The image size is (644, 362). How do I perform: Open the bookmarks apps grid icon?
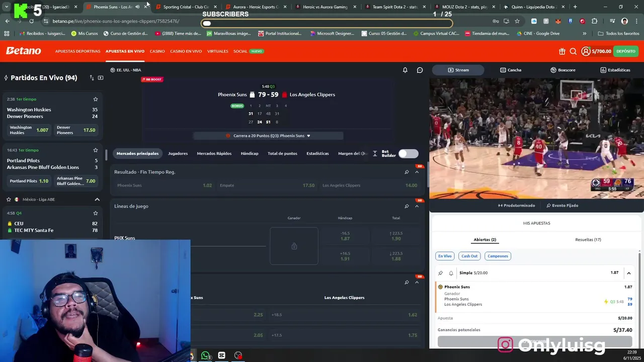[x=7, y=34]
